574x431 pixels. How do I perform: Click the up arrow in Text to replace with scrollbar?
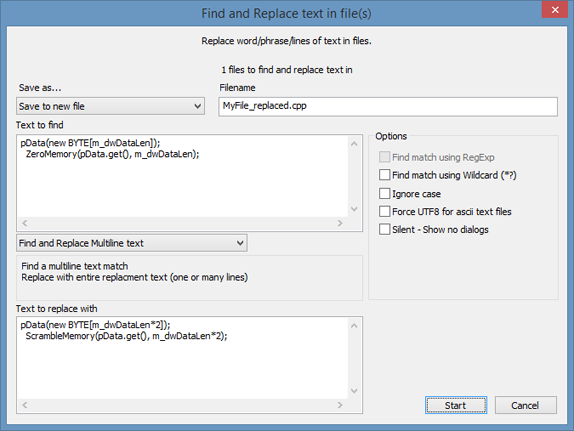(x=354, y=326)
